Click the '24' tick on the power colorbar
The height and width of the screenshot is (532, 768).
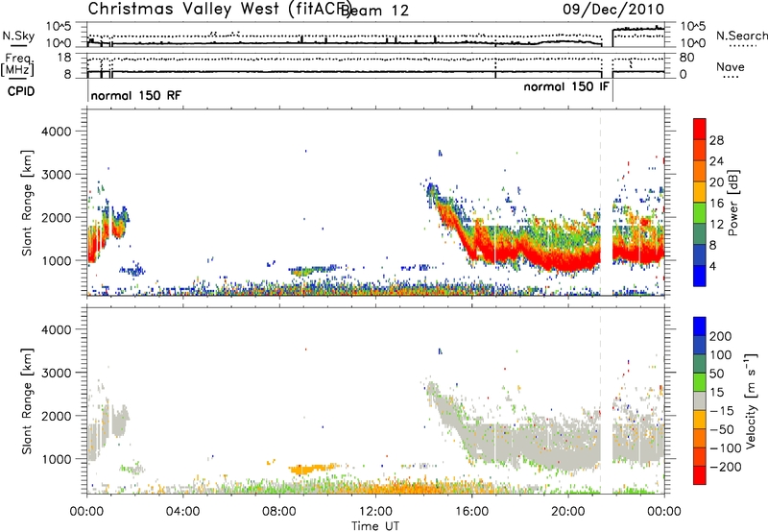[716, 161]
